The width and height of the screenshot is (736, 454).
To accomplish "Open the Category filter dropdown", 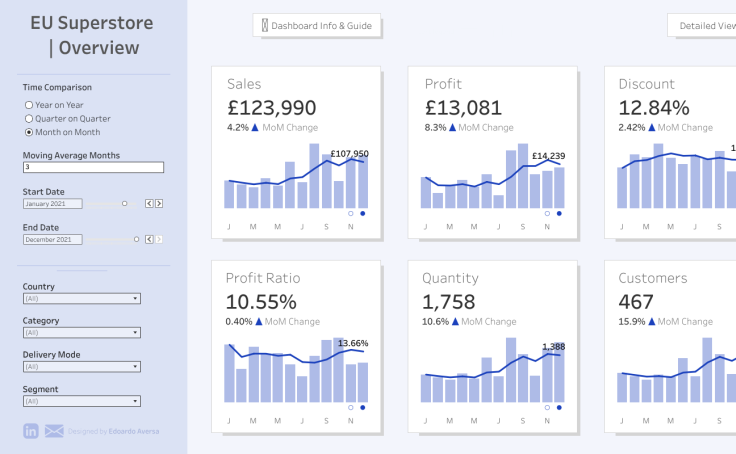I will coord(82,333).
